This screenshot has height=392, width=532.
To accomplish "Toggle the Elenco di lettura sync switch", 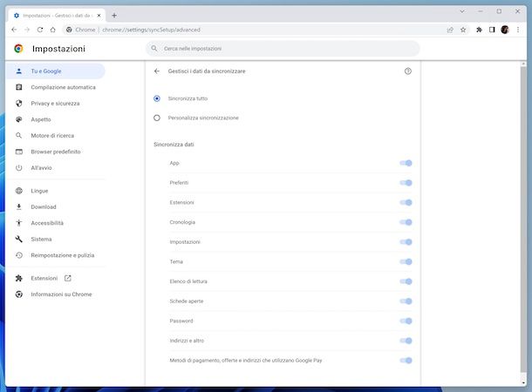I will tap(406, 281).
